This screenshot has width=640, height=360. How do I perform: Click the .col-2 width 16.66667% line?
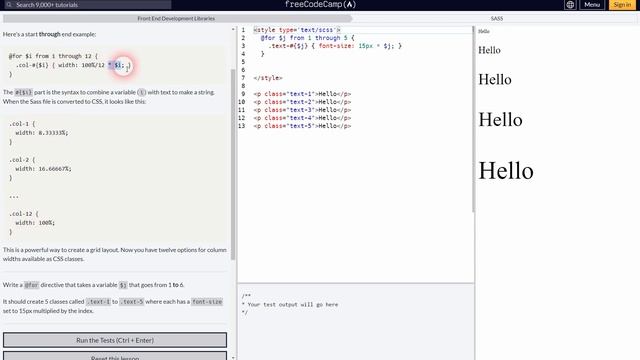tap(43, 169)
